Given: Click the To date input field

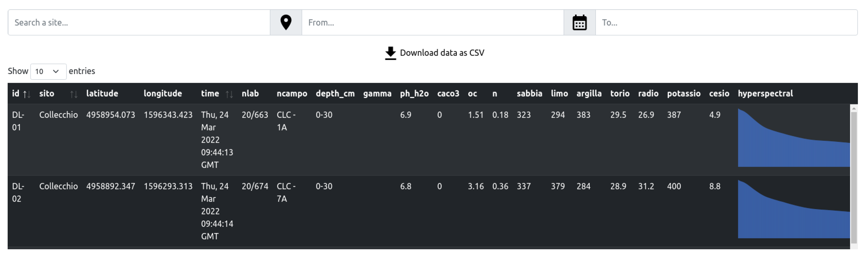Looking at the screenshot, I should pos(726,23).
